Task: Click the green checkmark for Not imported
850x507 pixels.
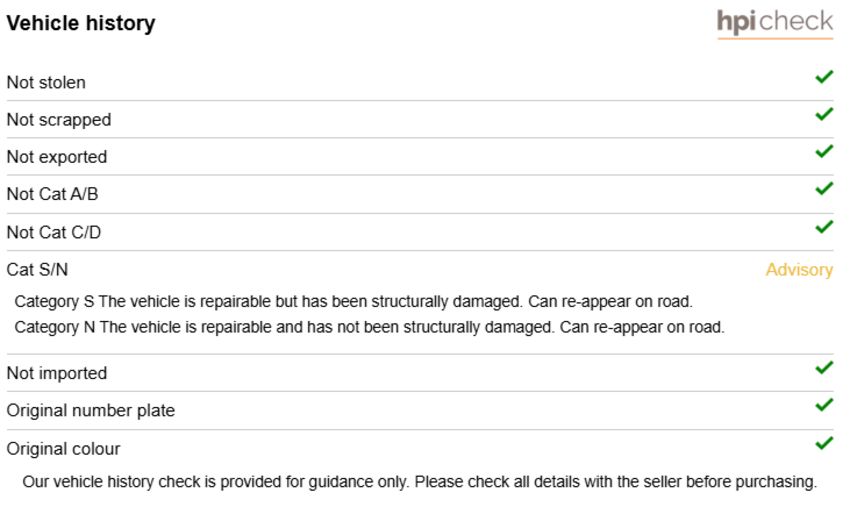Action: tap(824, 368)
